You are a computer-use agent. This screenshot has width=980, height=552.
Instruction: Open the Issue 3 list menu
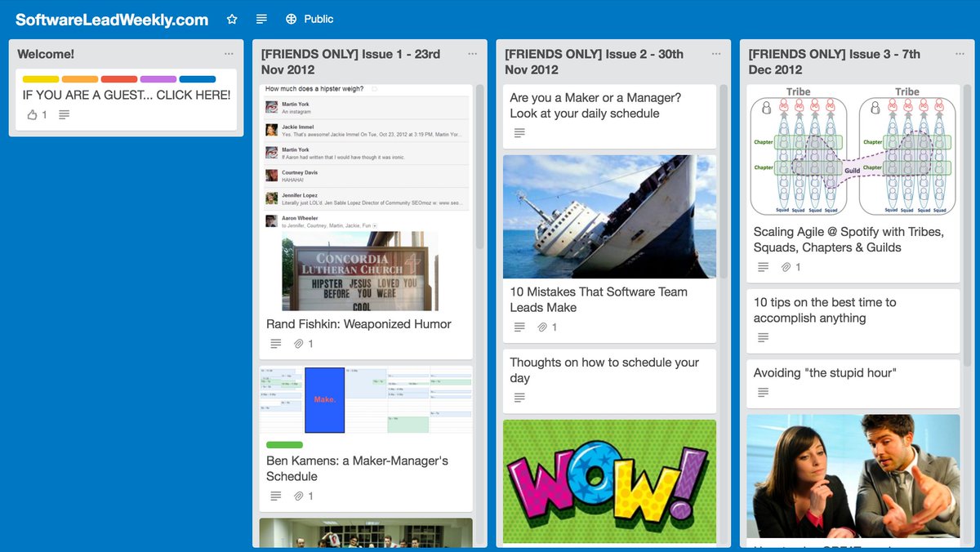point(960,54)
